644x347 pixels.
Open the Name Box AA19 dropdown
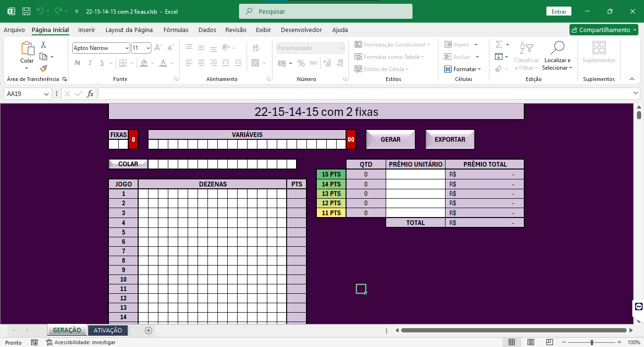pyautogui.click(x=46, y=94)
